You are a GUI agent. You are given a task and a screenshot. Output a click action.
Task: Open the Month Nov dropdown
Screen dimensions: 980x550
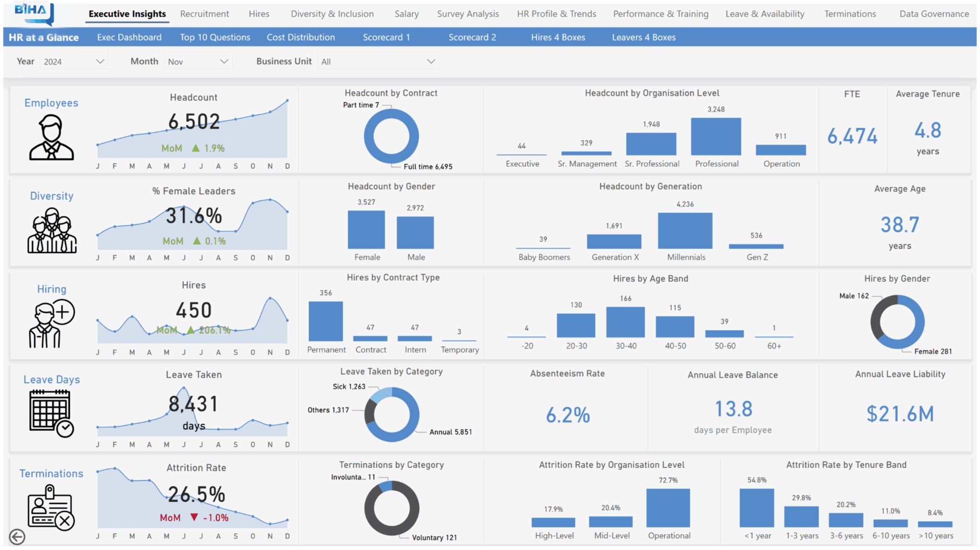click(x=198, y=62)
